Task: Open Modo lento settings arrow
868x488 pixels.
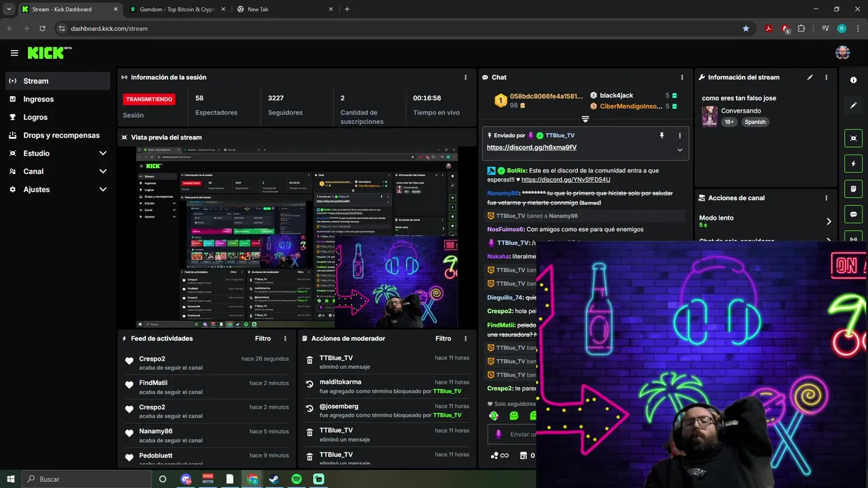Action: coord(829,221)
